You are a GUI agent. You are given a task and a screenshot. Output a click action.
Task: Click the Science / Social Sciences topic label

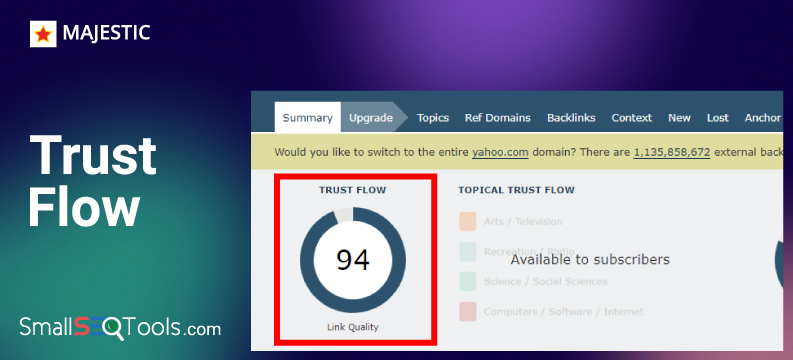coord(546,281)
